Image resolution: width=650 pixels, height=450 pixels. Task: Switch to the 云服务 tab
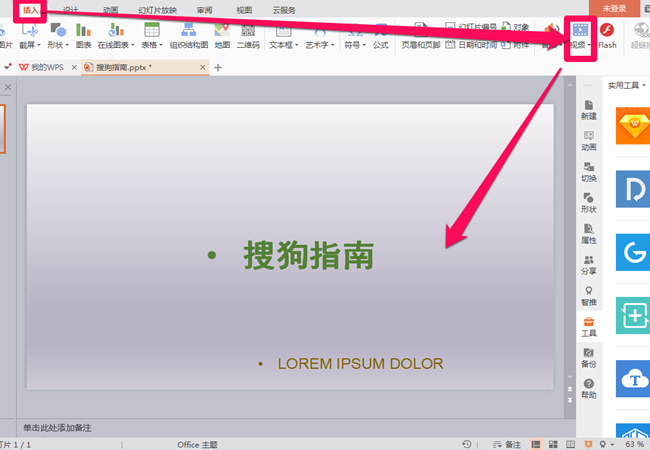click(x=284, y=10)
